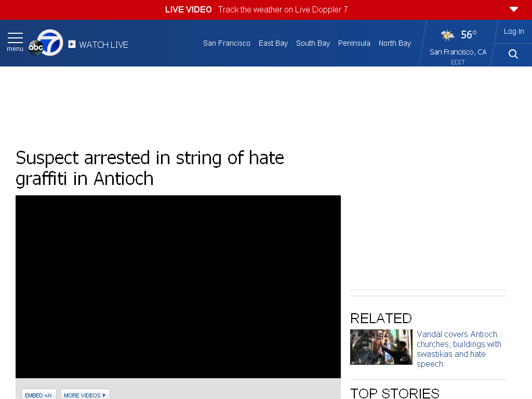Open the search magnifier icon
The image size is (532, 399).
coord(513,54)
